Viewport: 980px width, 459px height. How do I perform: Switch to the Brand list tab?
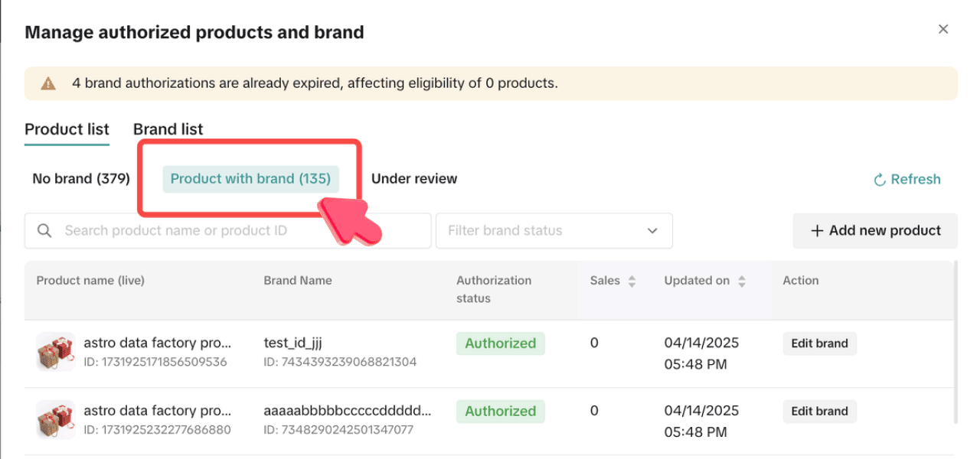tap(168, 129)
